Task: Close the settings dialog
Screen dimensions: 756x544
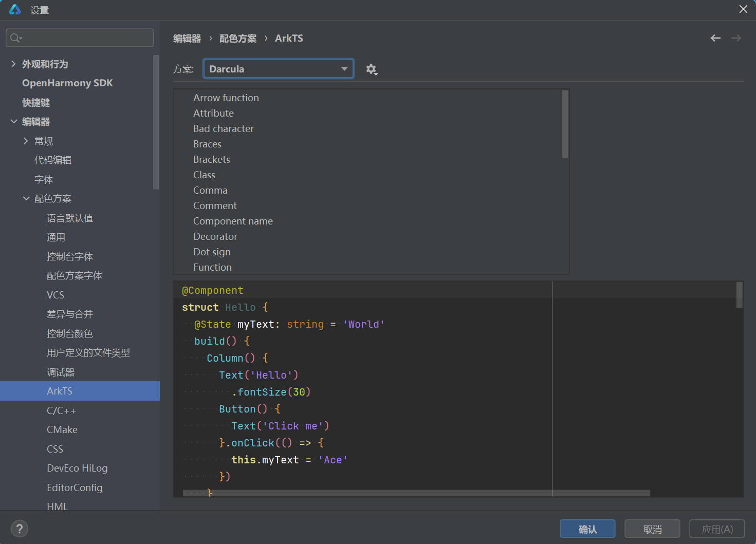Action: tap(743, 9)
